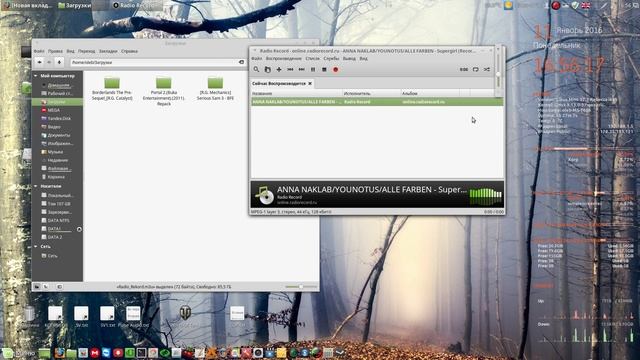Open Переход menu in file manager

pos(87,51)
